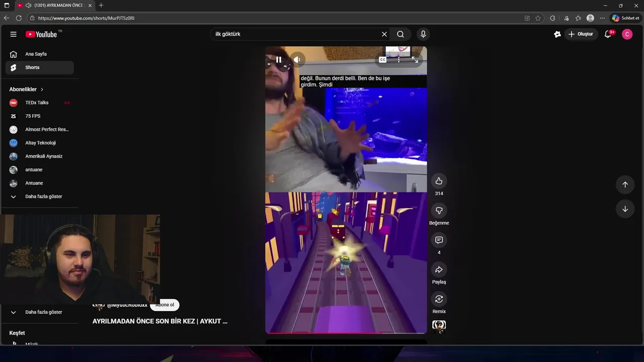Like the Short with the thumbs up icon
This screenshot has height=362, width=644.
tap(439, 181)
